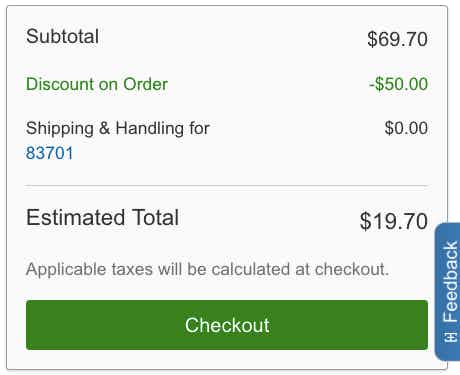Click the word Total in estimate row
The width and height of the screenshot is (460, 375).
[x=156, y=217]
